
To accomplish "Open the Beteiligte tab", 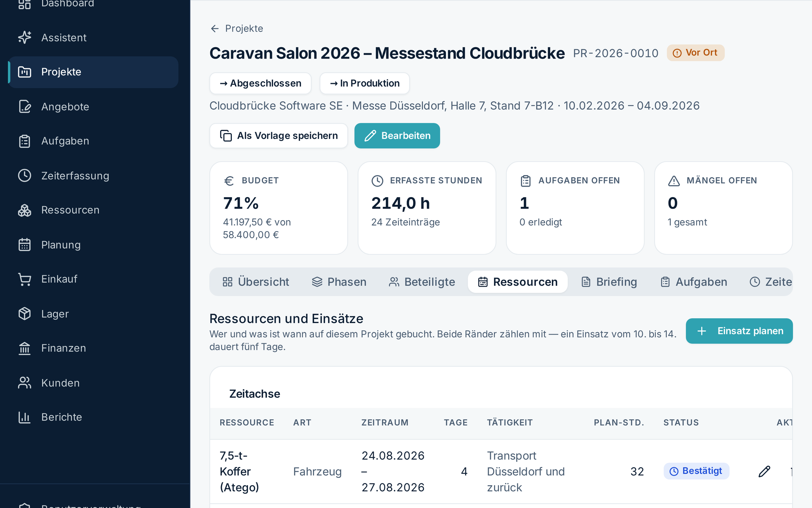I will click(422, 282).
